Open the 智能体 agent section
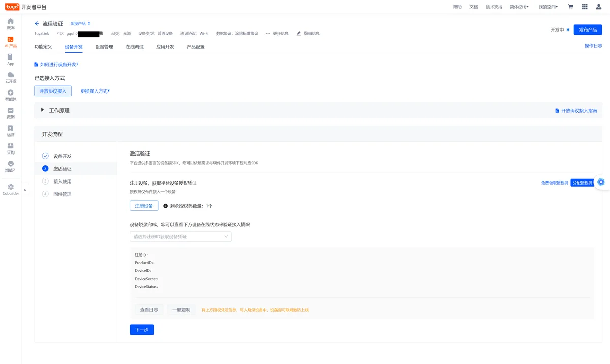This screenshot has width=610, height=364. tap(11, 95)
